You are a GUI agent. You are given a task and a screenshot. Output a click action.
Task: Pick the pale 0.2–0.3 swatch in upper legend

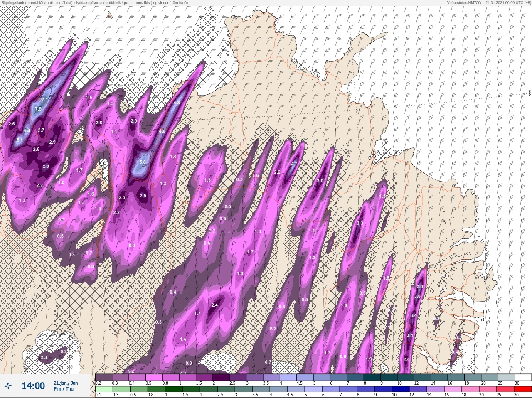click(103, 378)
